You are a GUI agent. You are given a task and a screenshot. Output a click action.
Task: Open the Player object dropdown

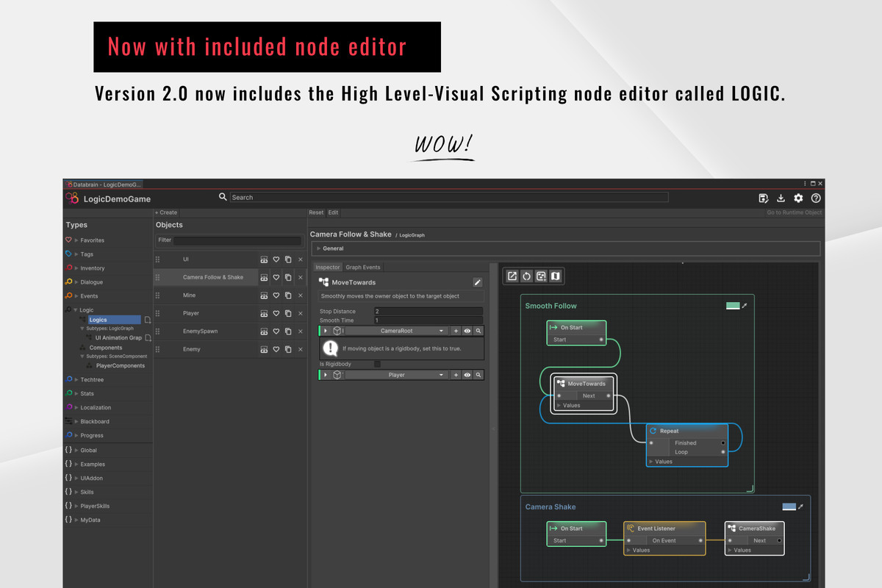(397, 375)
